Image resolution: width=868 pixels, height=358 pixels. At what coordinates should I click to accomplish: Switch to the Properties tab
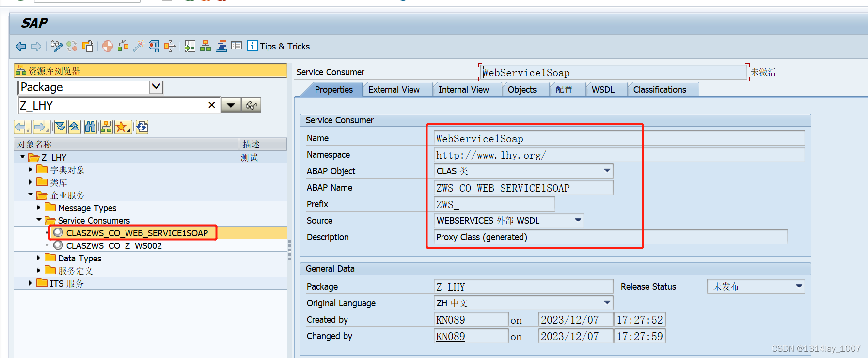(x=333, y=90)
